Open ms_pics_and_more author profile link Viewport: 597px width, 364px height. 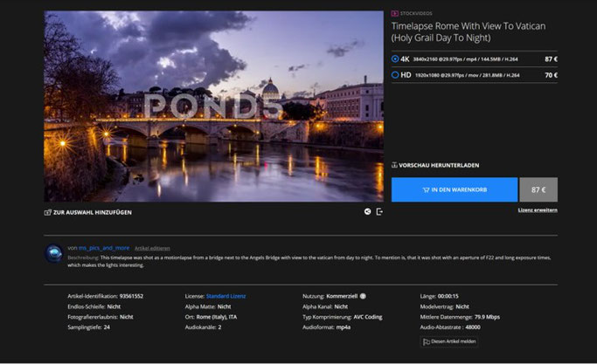click(x=103, y=248)
